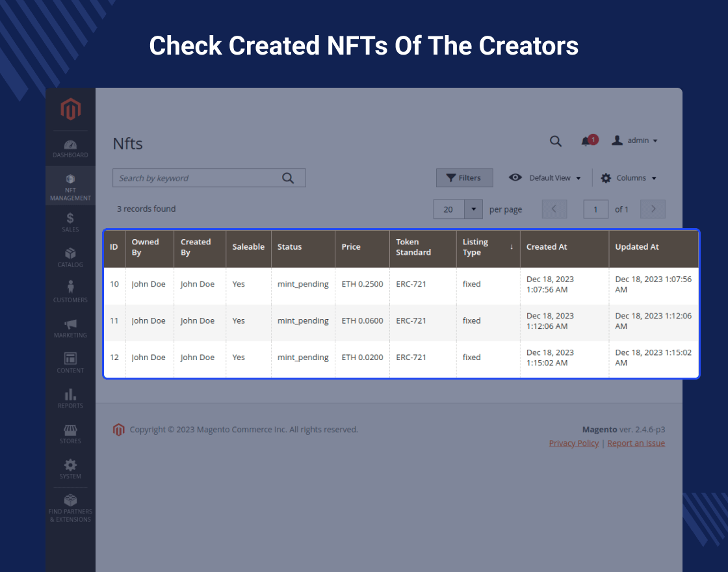Click the footer Magento logo
Screen dimensions: 728x572
(119, 430)
